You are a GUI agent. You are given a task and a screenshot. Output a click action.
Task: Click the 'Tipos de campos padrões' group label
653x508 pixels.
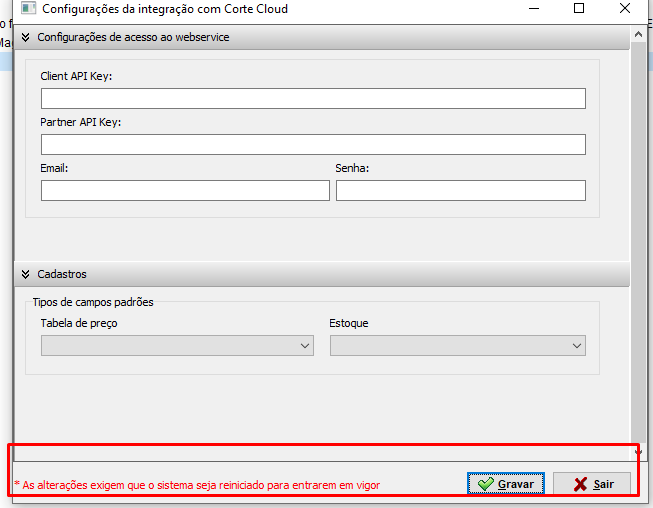coord(93,302)
